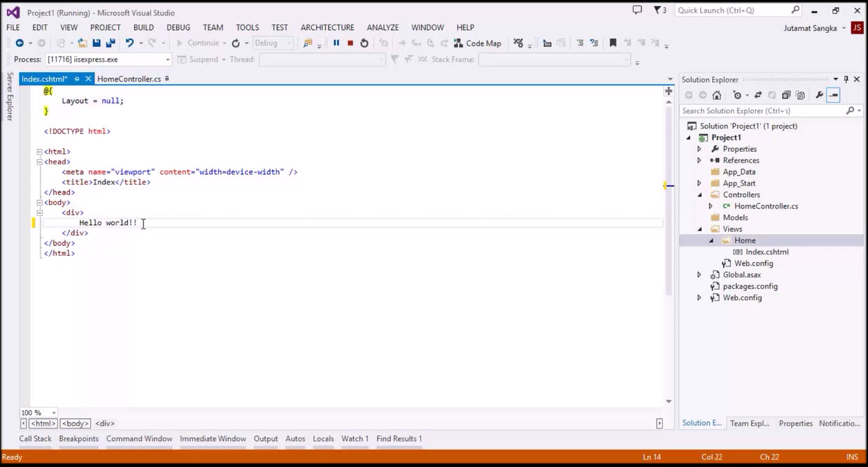The height and width of the screenshot is (467, 868).
Task: Click the Save All icon
Action: pos(108,43)
